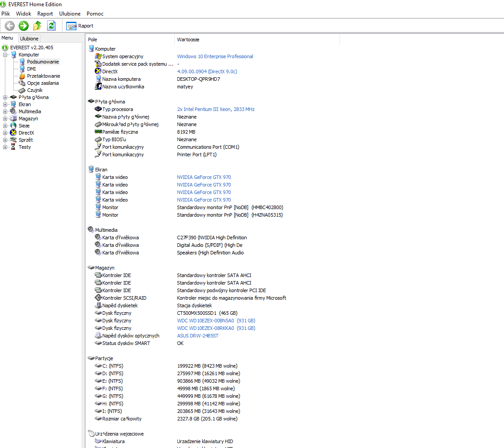Click the green forward arrow icon
504x448 pixels.
pyautogui.click(x=24, y=26)
